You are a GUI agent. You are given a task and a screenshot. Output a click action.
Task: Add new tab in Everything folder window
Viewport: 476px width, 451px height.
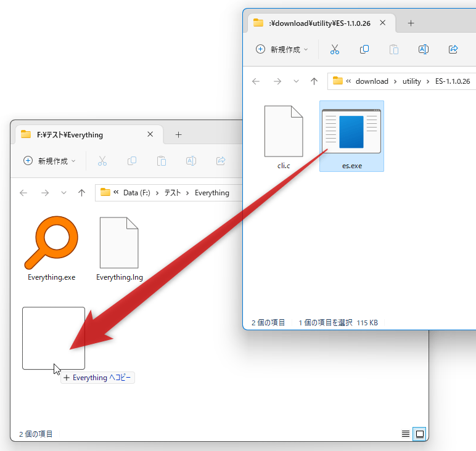click(x=179, y=135)
